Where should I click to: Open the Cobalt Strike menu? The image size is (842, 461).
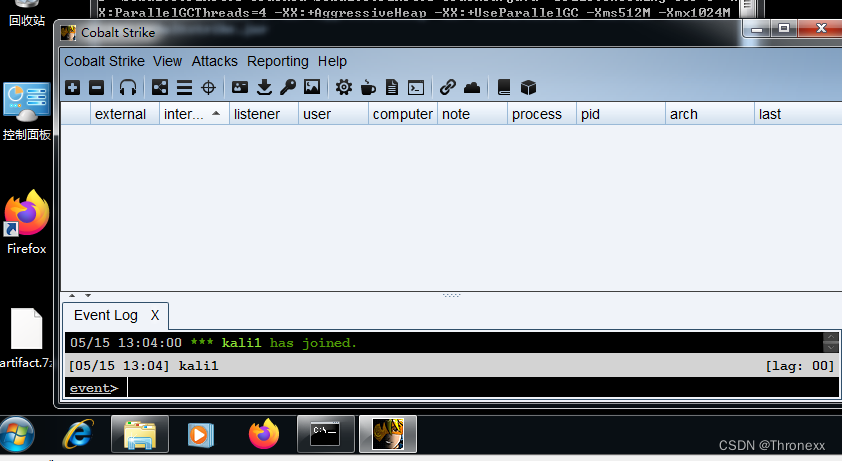click(104, 61)
